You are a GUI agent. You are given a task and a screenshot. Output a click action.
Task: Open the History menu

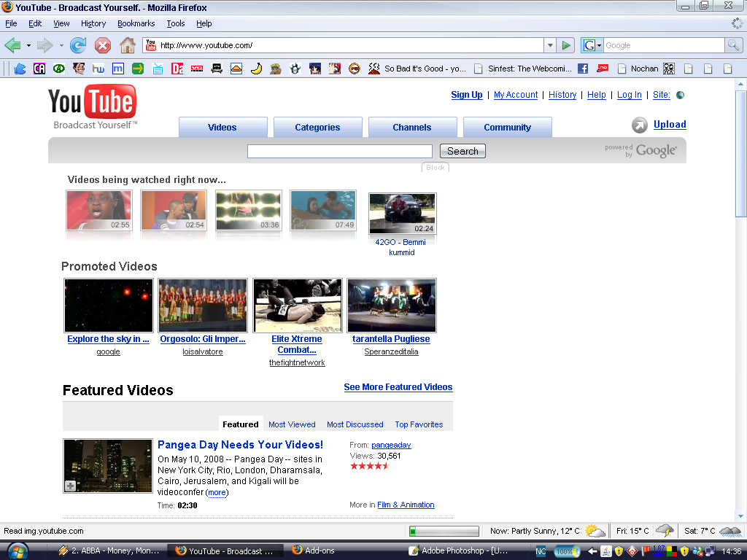tap(93, 23)
